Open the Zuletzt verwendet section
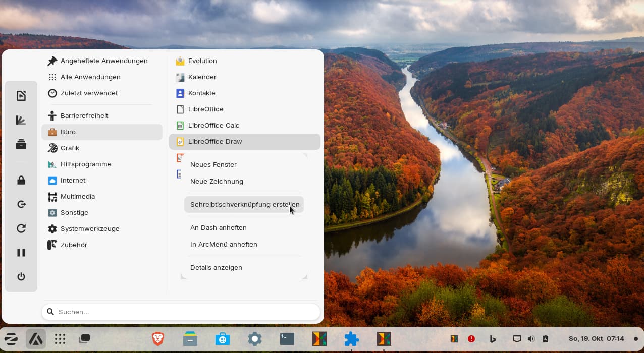 (89, 93)
